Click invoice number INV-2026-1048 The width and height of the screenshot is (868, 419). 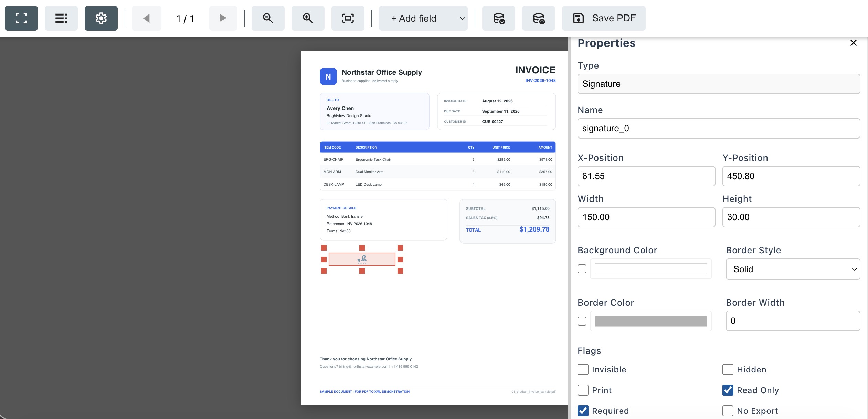540,81
